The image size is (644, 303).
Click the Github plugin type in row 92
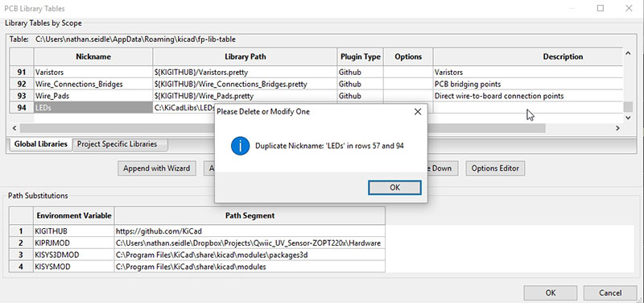360,84
